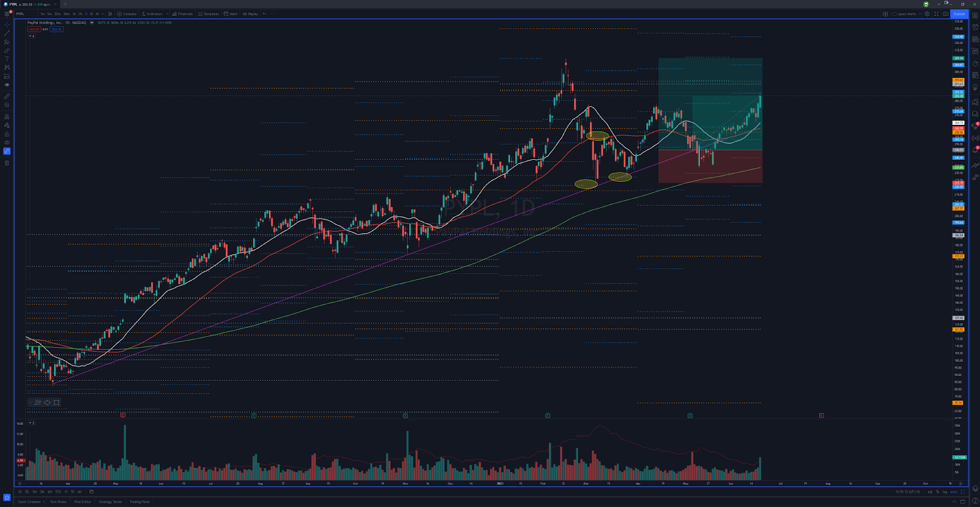Open the Indicators dialog
Image resolution: width=980 pixels, height=507 pixels.
(153, 13)
